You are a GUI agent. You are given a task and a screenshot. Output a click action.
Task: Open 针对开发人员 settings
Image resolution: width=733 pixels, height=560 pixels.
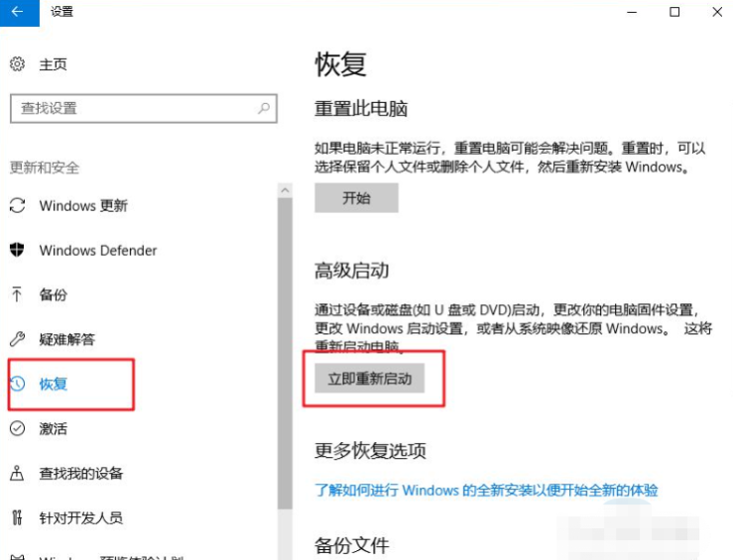(x=81, y=518)
